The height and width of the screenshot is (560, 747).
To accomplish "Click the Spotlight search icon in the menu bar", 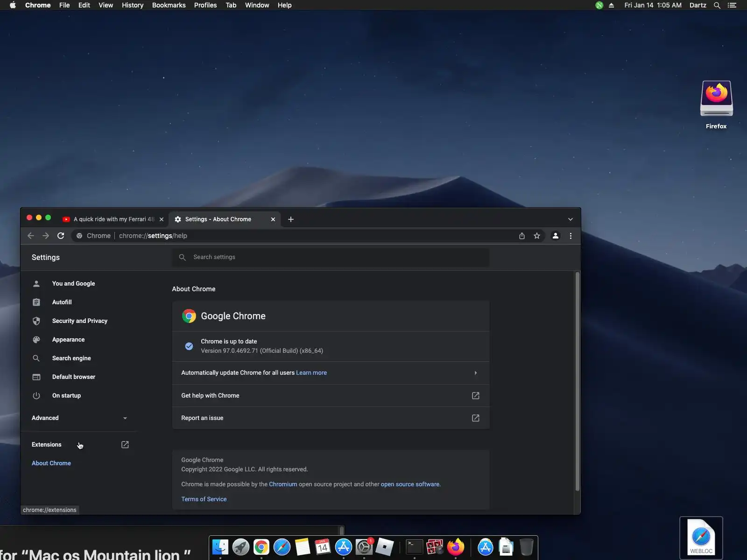I will tap(717, 5).
